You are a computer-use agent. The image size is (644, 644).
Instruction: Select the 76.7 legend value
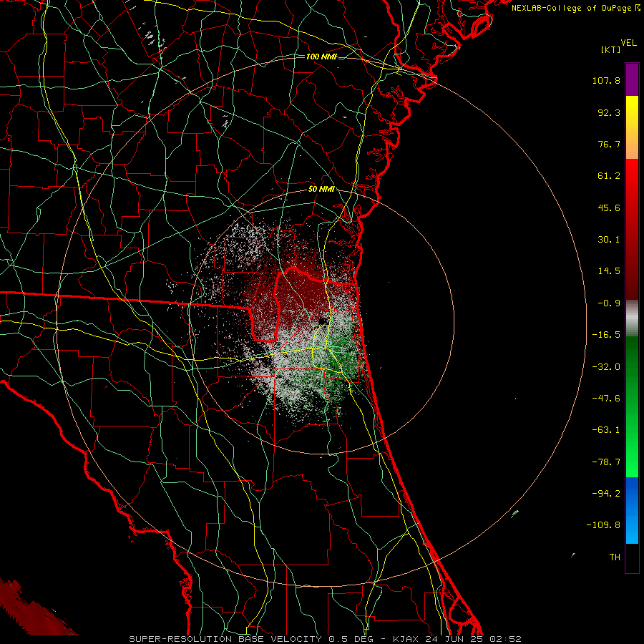[609, 144]
